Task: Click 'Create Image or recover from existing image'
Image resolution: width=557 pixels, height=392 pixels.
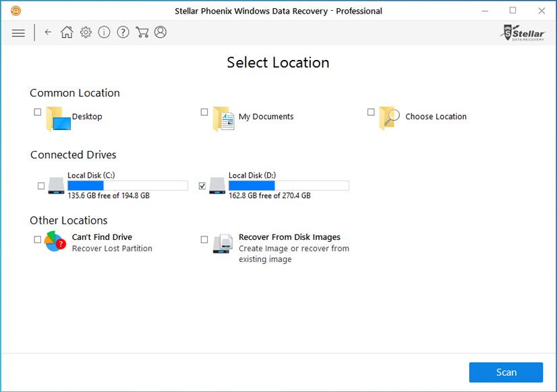Action: (294, 254)
